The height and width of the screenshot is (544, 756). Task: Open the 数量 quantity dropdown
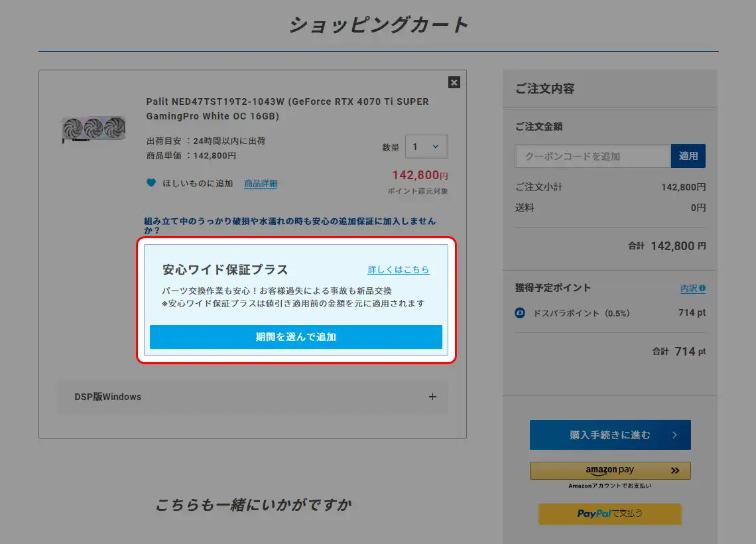(426, 147)
